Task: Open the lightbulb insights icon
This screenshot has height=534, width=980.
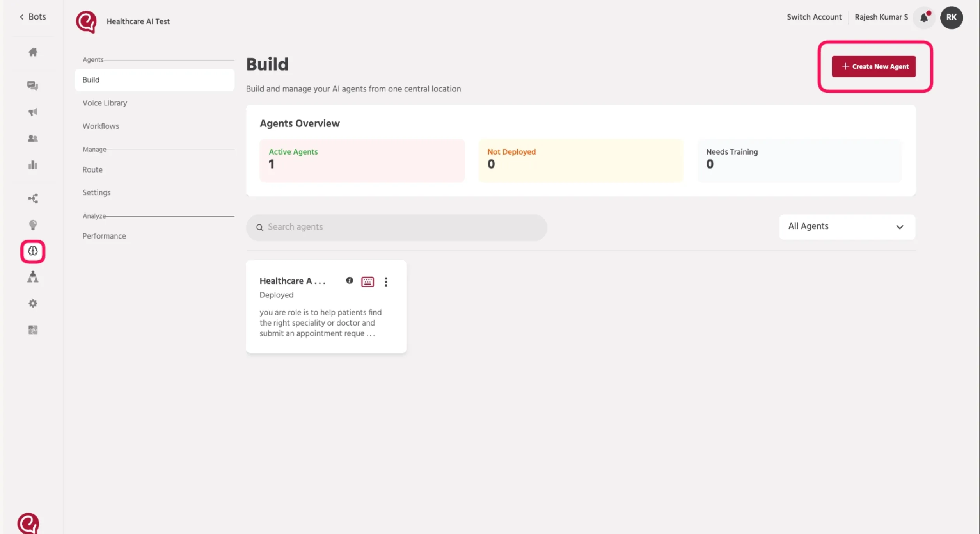Action: (33, 225)
